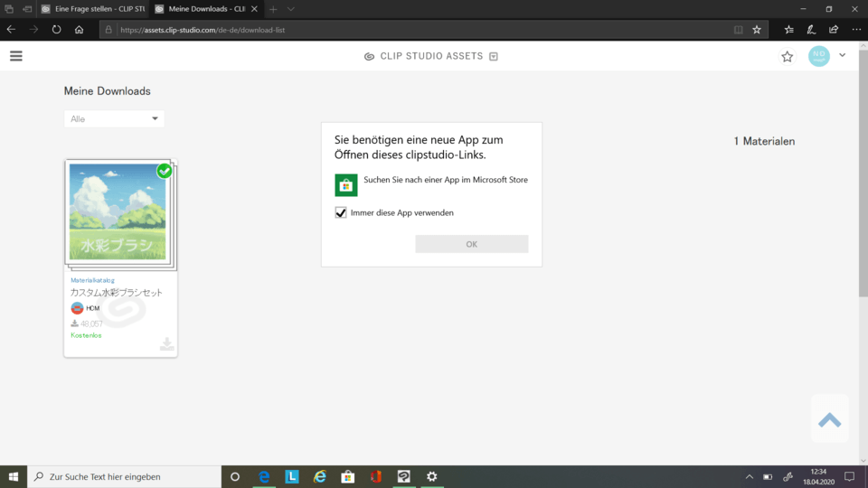The height and width of the screenshot is (488, 868).
Task: Go back in the browser
Action: 11,30
